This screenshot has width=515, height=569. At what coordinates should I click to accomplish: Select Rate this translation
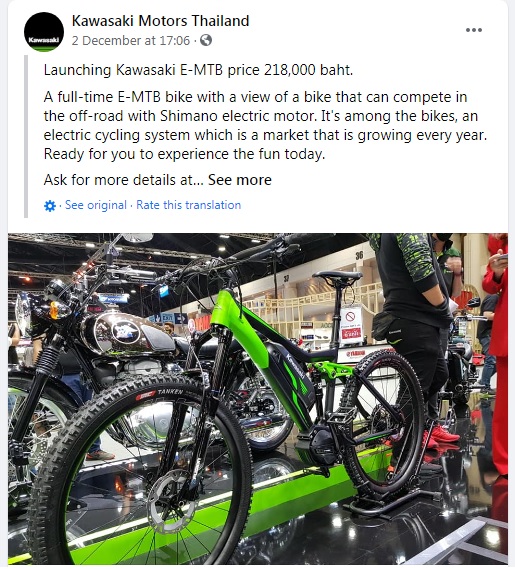(x=188, y=205)
